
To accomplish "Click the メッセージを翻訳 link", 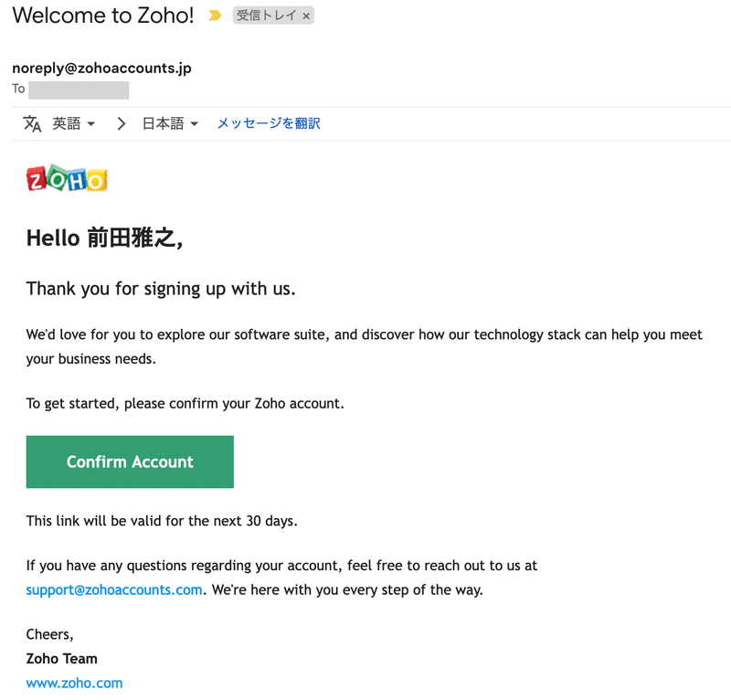I will (269, 123).
